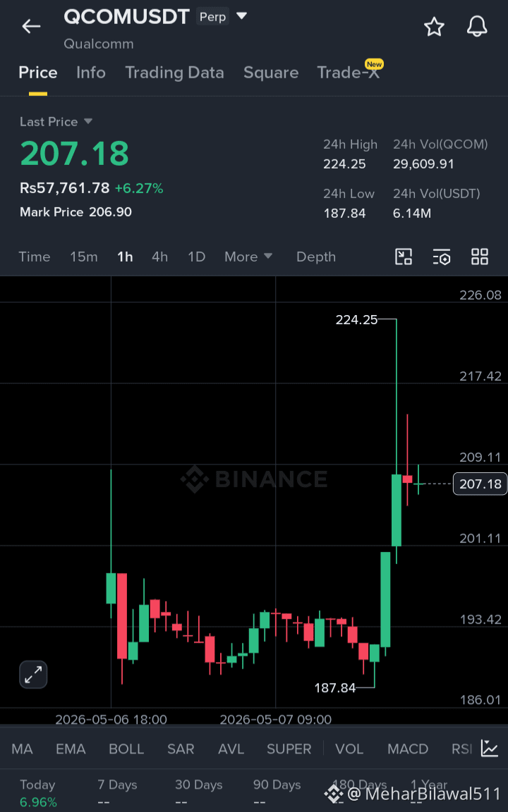Screen dimensions: 508x812
Task: Tap the 30 Days performance entry
Action: tap(198, 794)
